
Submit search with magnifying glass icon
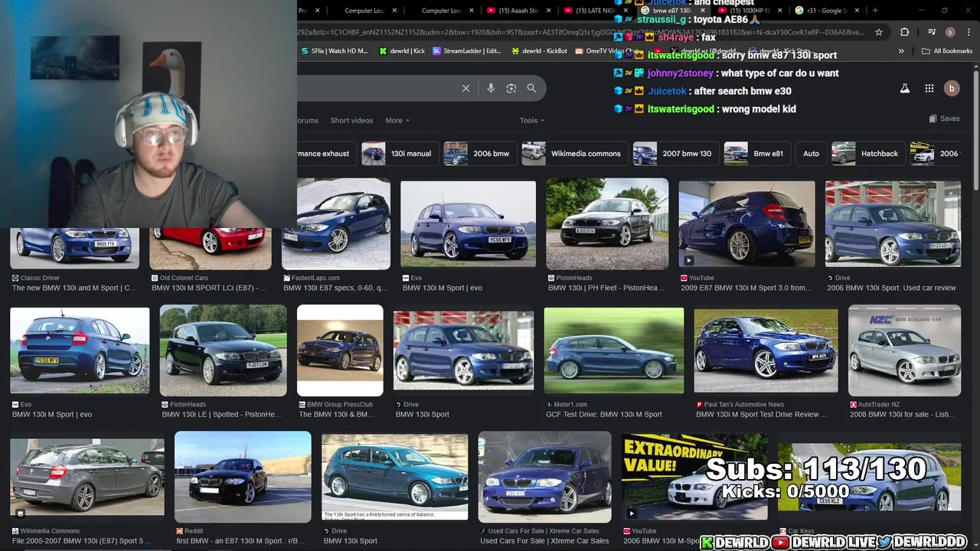[x=531, y=88]
